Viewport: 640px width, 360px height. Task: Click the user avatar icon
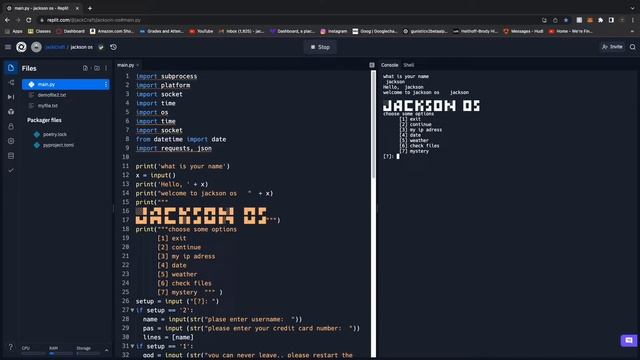click(36, 47)
